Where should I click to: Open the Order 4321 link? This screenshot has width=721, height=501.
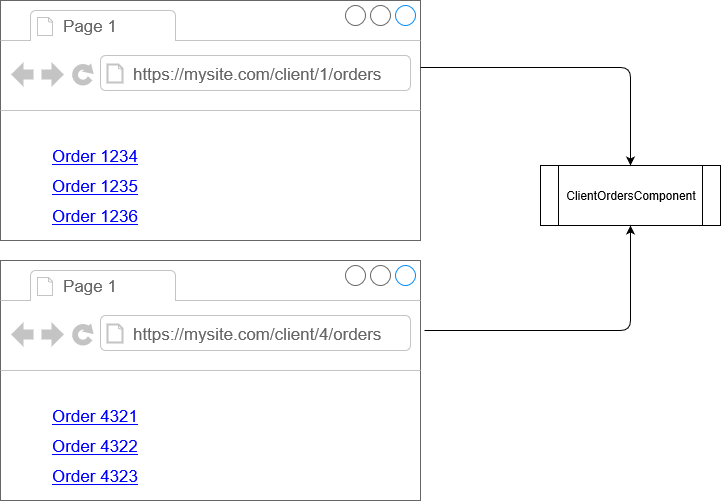pyautogui.click(x=95, y=416)
